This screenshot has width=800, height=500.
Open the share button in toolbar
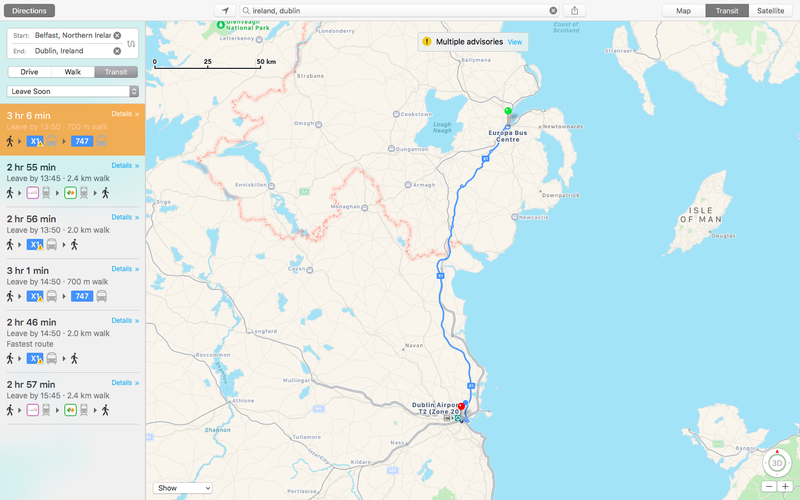coord(574,10)
